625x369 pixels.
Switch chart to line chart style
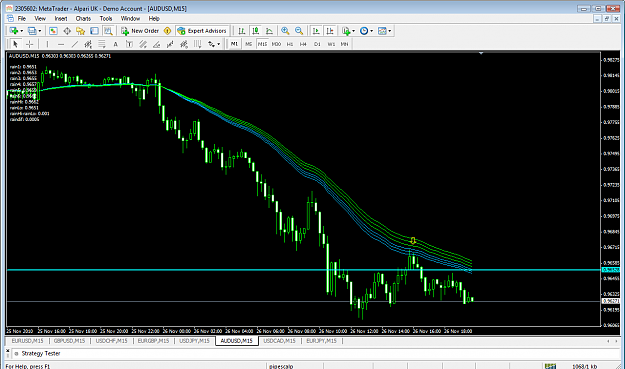[269, 31]
